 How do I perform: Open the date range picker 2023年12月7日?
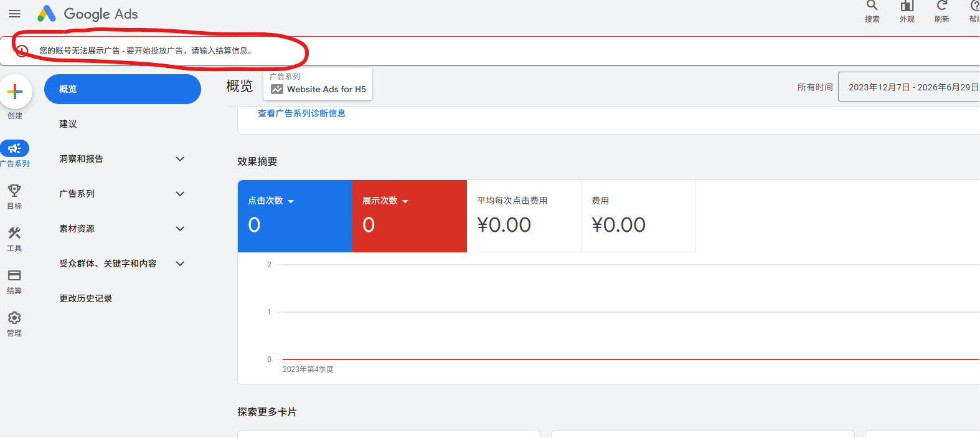(909, 87)
